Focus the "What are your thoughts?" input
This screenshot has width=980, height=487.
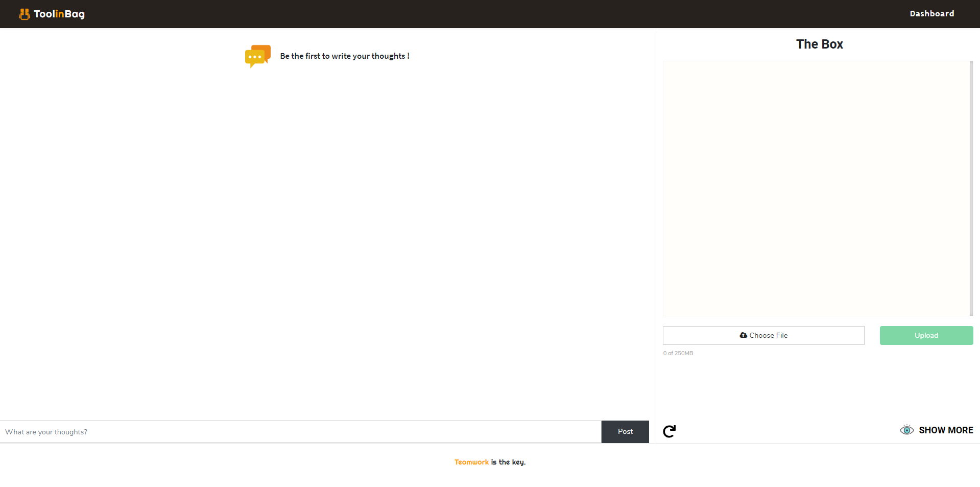click(x=301, y=432)
